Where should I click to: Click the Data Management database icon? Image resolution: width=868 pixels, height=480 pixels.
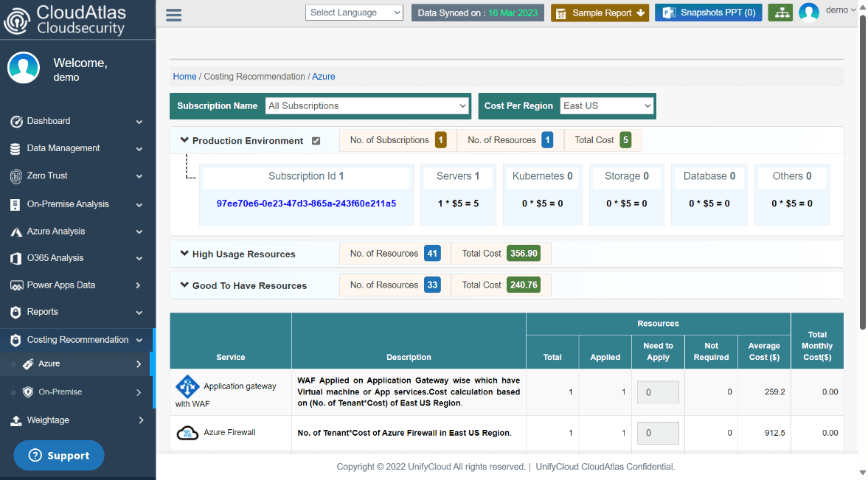(x=15, y=148)
